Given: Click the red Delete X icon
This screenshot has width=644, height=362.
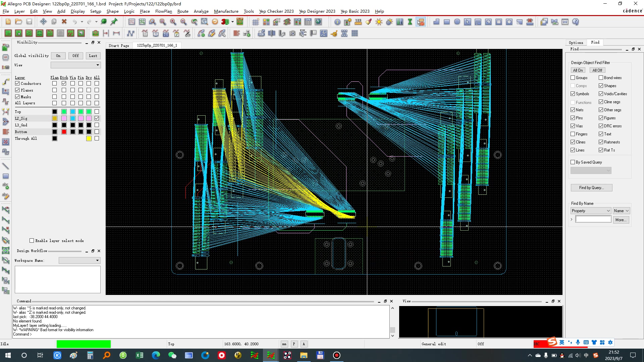Looking at the screenshot, I should pos(64,22).
